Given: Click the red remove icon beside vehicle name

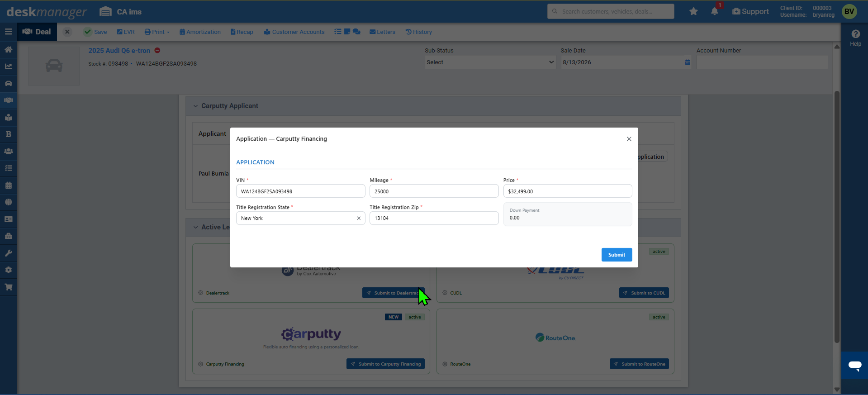Looking at the screenshot, I should click(157, 50).
